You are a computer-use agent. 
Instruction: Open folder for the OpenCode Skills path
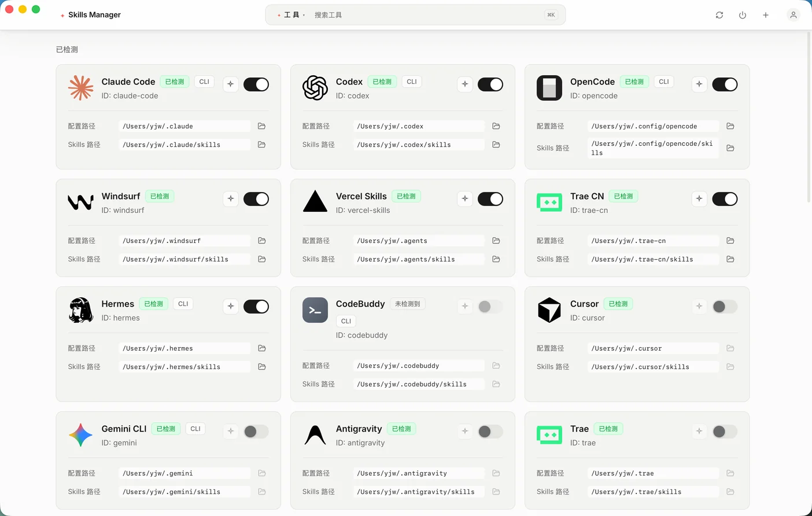tap(730, 148)
